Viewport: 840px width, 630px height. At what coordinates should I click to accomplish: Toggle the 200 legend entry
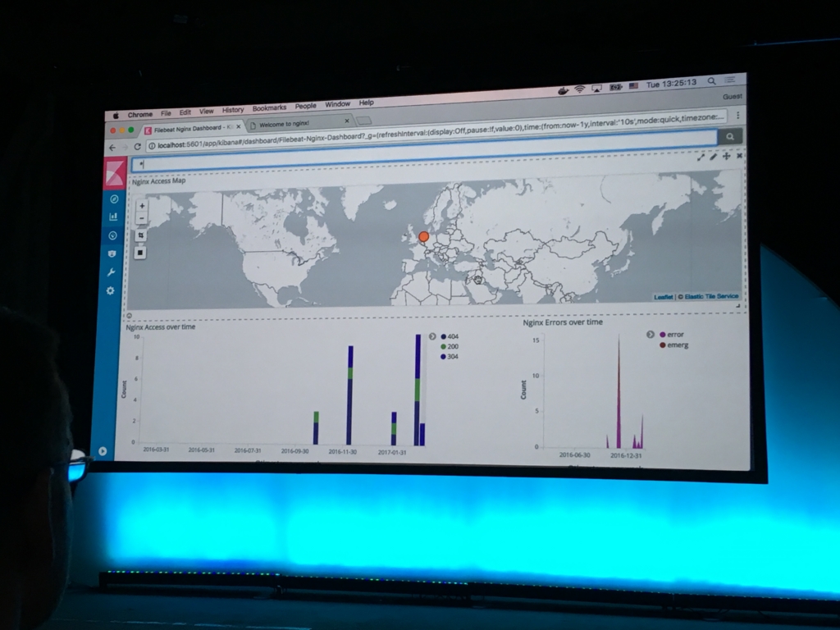click(450, 347)
